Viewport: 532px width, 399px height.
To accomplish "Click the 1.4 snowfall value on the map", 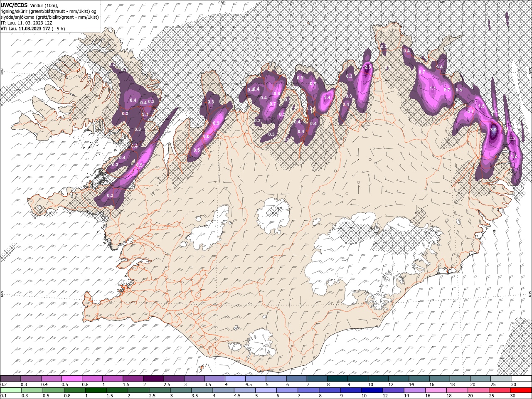I will tap(327, 98).
